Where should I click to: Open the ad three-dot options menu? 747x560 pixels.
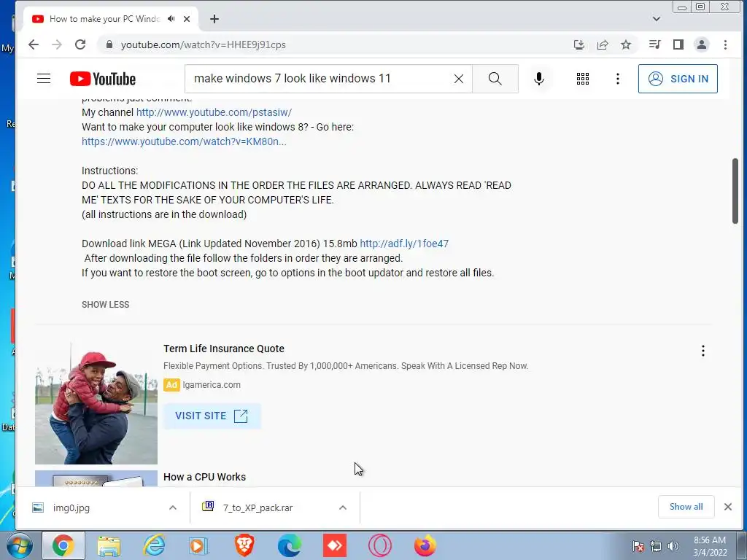pos(703,351)
